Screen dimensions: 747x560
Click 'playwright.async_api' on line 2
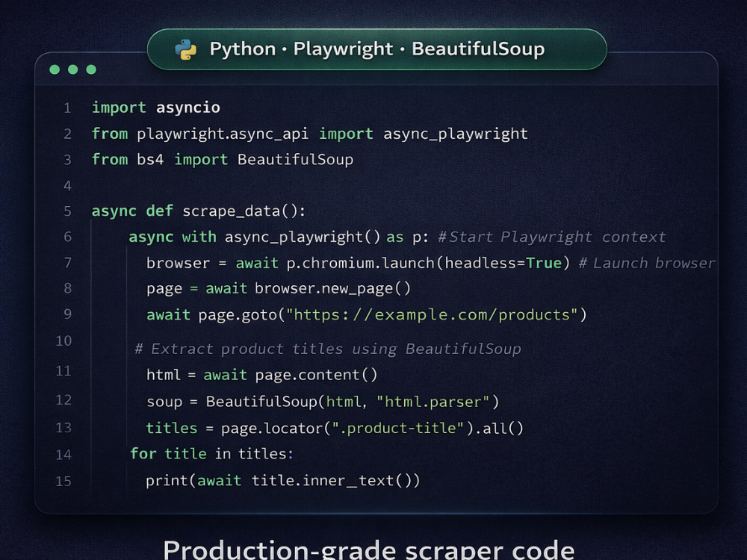(x=223, y=134)
